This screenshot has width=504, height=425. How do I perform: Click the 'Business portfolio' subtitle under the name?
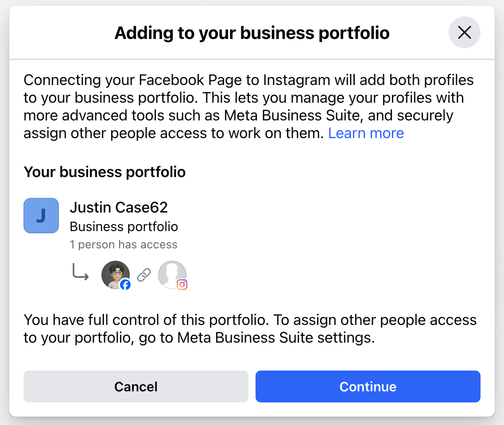pos(124,227)
